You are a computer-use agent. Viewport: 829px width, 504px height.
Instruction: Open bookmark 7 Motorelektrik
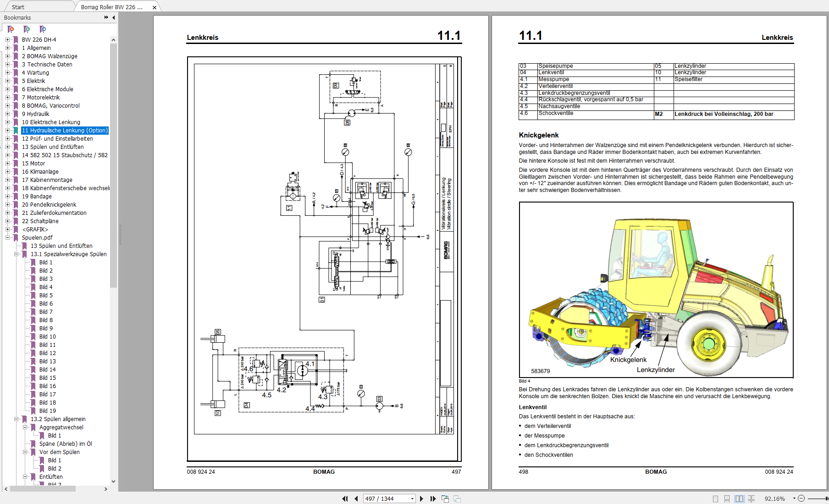pos(41,98)
